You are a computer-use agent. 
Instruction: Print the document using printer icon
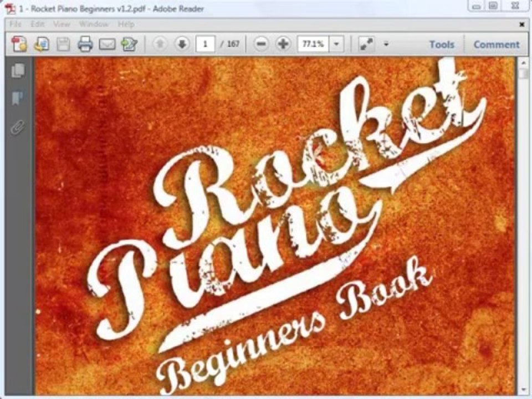[85, 44]
